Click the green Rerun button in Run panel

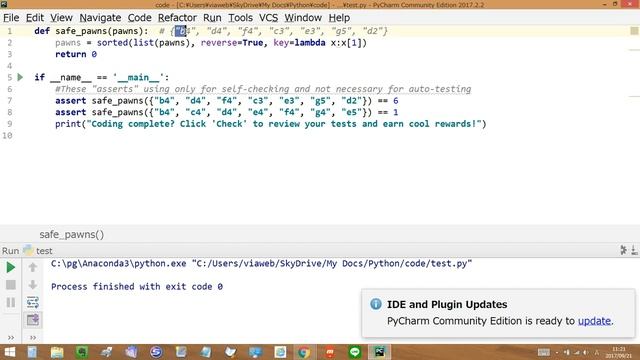(11, 267)
